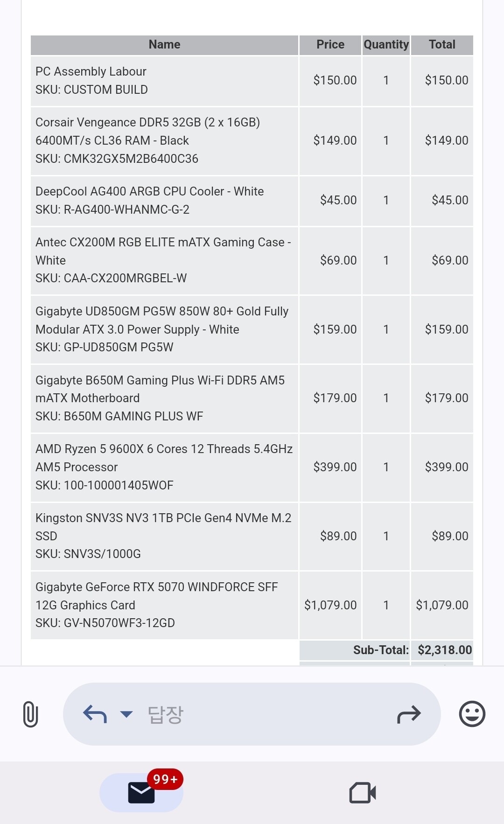
Task: Select the Quantity column header
Action: (386, 45)
